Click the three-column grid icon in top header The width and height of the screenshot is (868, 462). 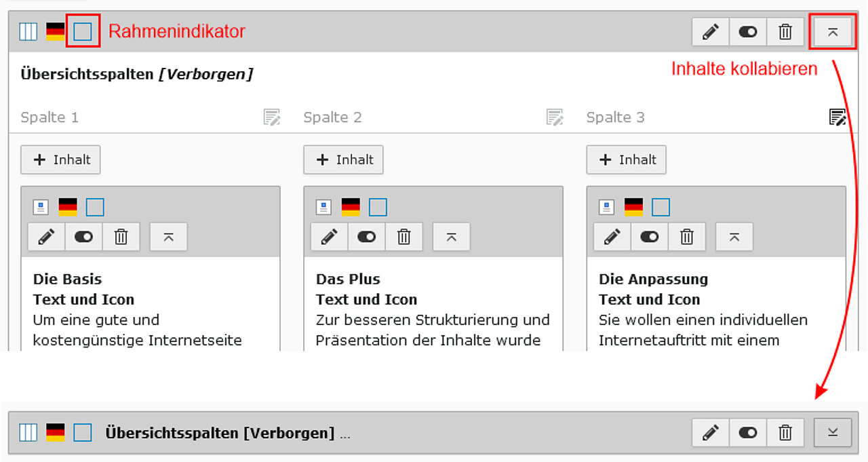(x=28, y=31)
